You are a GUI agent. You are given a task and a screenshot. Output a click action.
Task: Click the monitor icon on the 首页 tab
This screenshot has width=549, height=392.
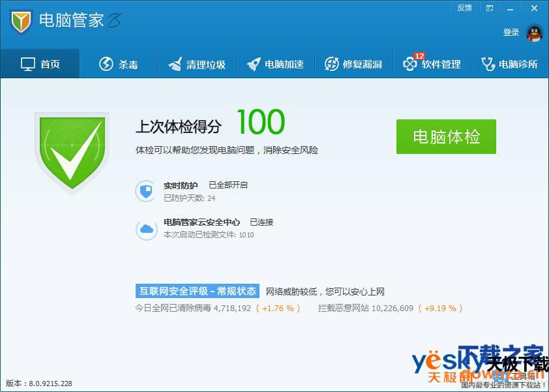[27, 62]
